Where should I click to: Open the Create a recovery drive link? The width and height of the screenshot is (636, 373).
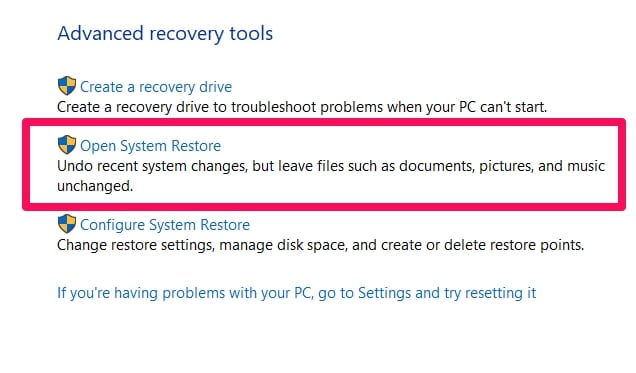click(156, 87)
